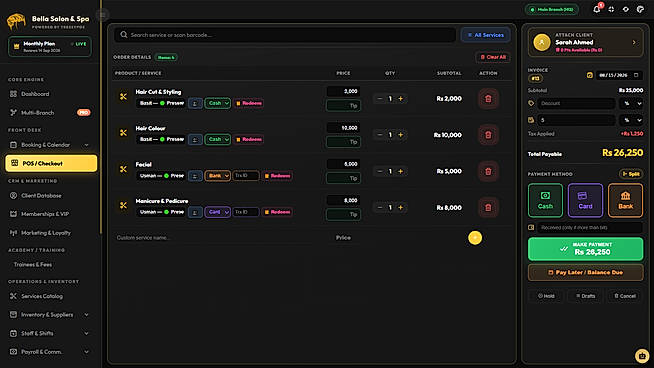
Task: Open Cash dropdown on Hair Colour row
Action: tap(218, 139)
